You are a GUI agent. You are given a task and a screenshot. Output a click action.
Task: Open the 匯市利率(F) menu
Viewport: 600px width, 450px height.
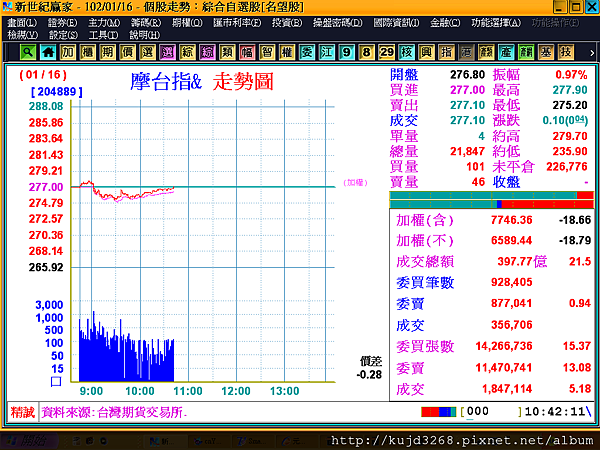[x=237, y=23]
